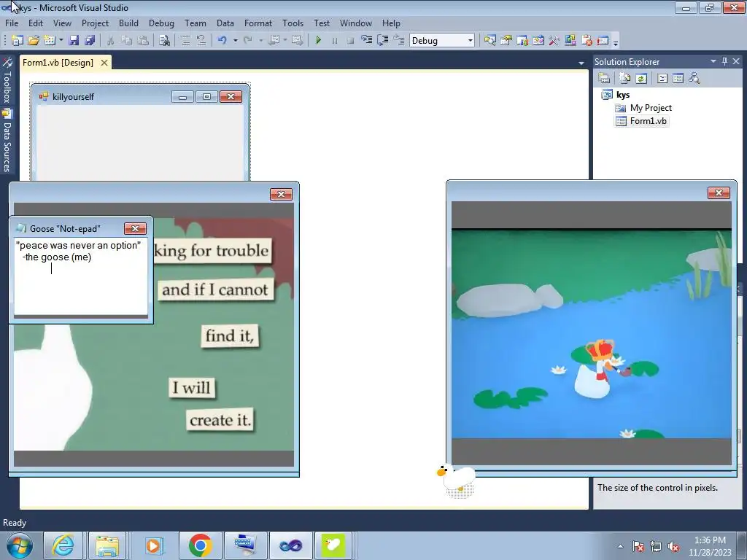Open the Build menu
Screen dimensions: 747x560
pyautogui.click(x=128, y=23)
